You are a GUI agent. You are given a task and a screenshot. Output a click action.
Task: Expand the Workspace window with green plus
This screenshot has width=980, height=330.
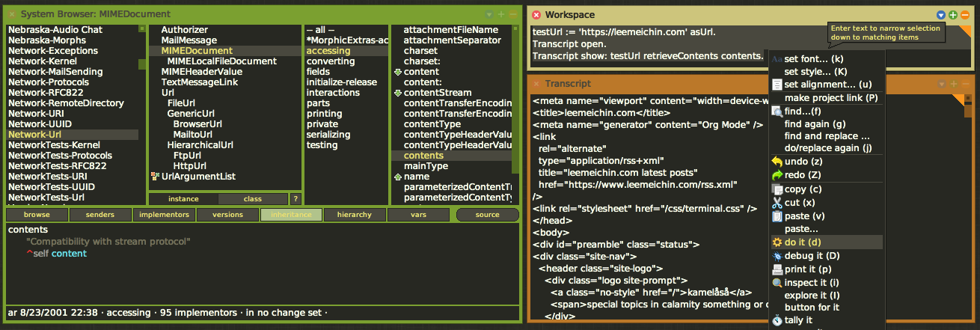click(x=953, y=15)
